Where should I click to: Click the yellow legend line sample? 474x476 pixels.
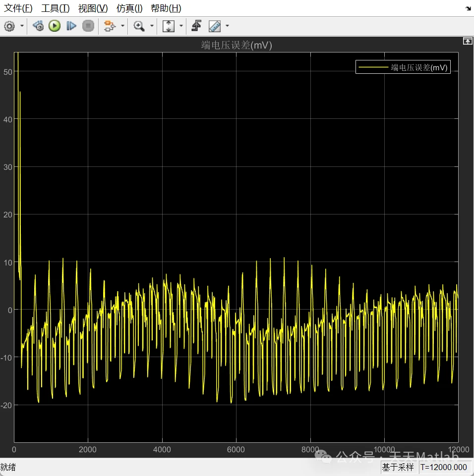point(373,67)
